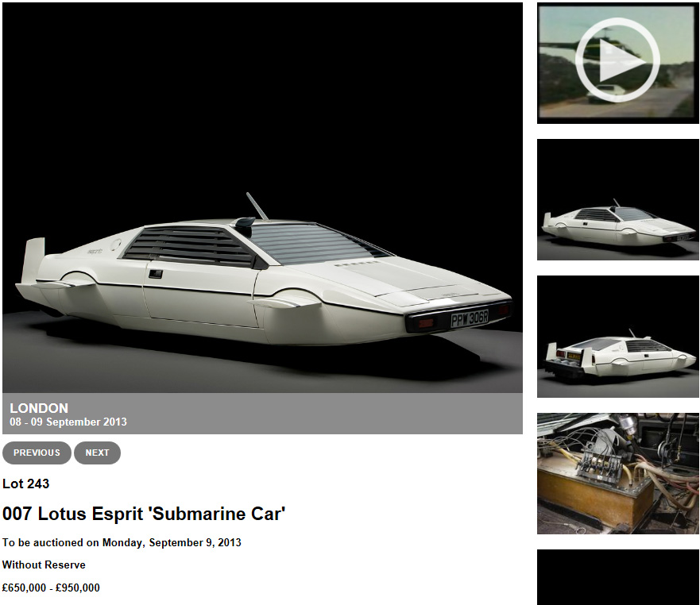
Task: Open the rear-view car thumbnail showing the open back
Action: [x=618, y=337]
